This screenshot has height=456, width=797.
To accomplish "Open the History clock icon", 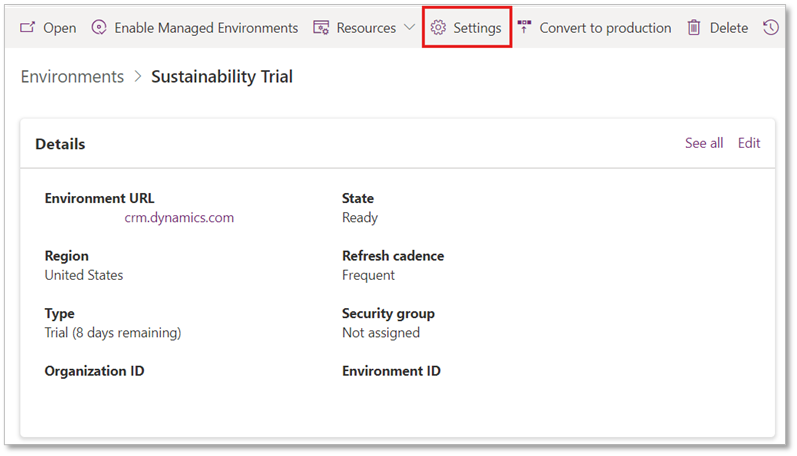I will point(771,27).
